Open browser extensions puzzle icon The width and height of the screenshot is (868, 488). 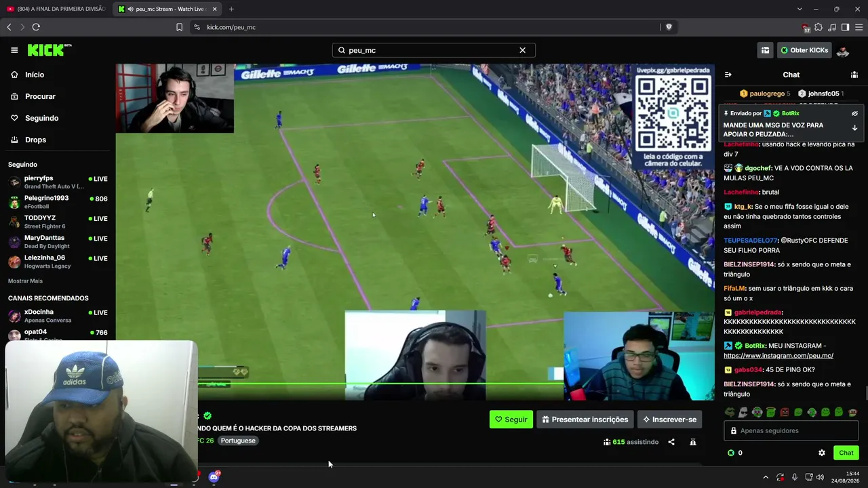point(818,27)
